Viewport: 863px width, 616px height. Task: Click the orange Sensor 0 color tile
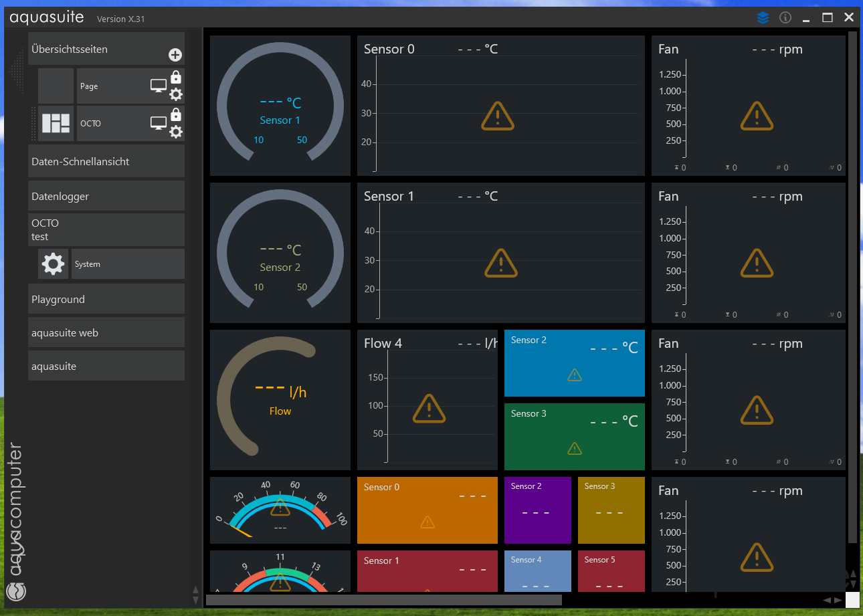[427, 510]
